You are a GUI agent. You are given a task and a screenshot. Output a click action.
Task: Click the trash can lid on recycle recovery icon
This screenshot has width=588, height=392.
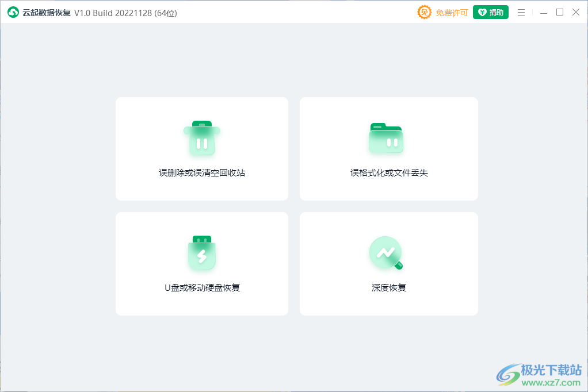pos(201,124)
